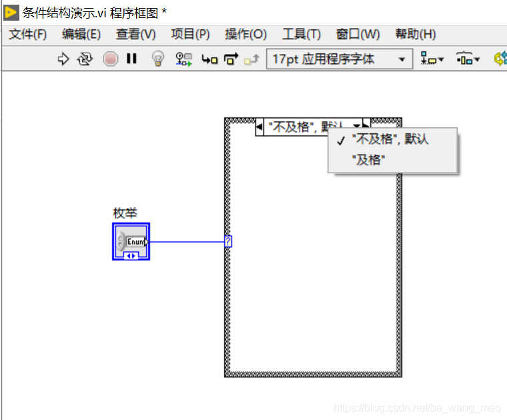Open the 查看(V) menu
The image size is (507, 420).
pos(136,34)
